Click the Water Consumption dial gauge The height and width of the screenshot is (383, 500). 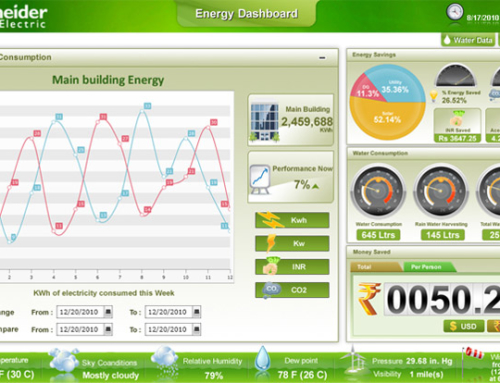[378, 191]
